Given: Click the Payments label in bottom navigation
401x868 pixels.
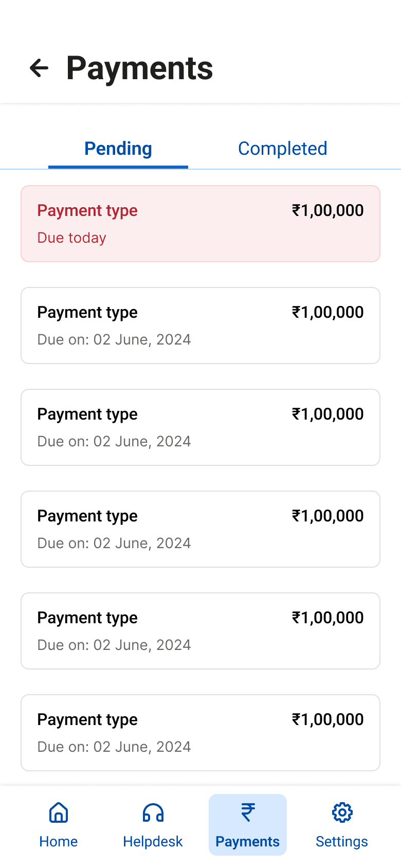Looking at the screenshot, I should (x=248, y=842).
